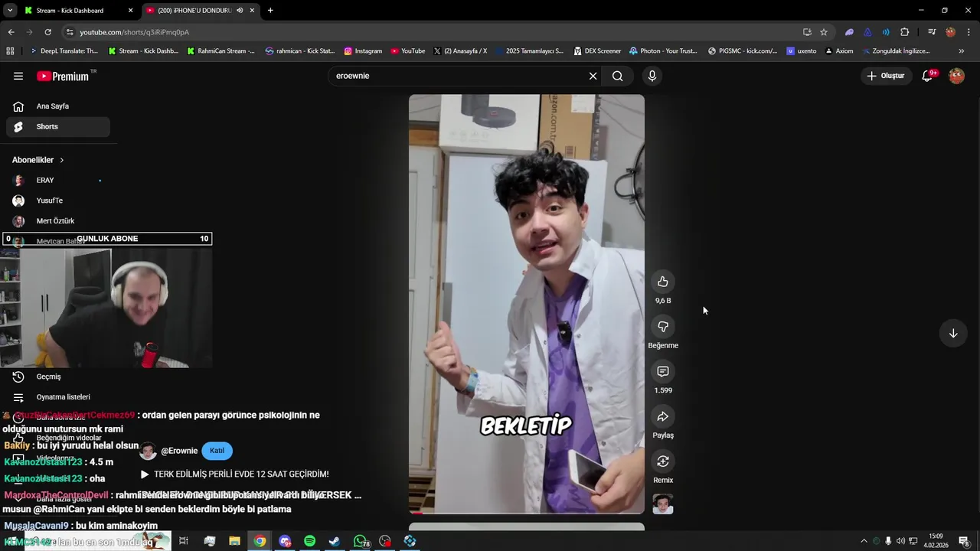
Task: Open Spotify from the taskbar
Action: pyautogui.click(x=309, y=541)
